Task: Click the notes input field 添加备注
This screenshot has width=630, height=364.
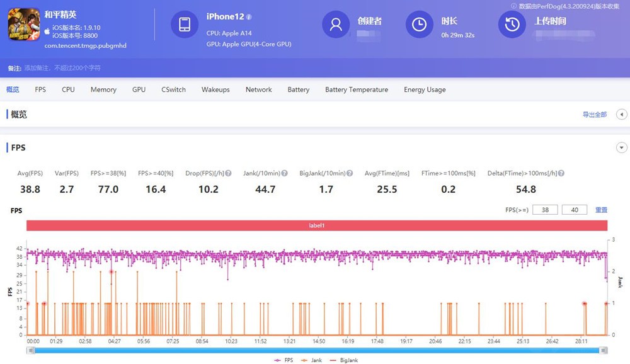Action: [x=62, y=68]
